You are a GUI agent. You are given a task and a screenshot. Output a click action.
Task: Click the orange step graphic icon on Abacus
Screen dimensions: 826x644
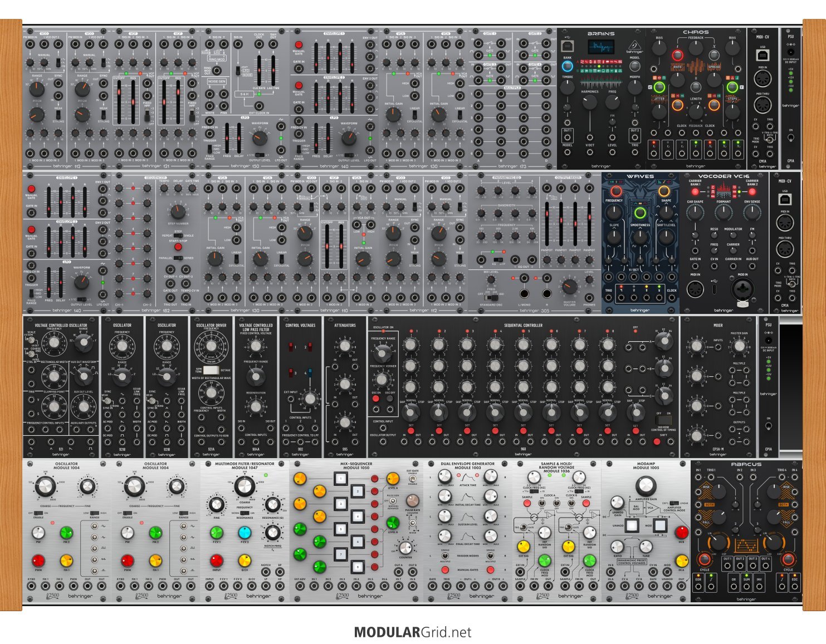pos(746,545)
